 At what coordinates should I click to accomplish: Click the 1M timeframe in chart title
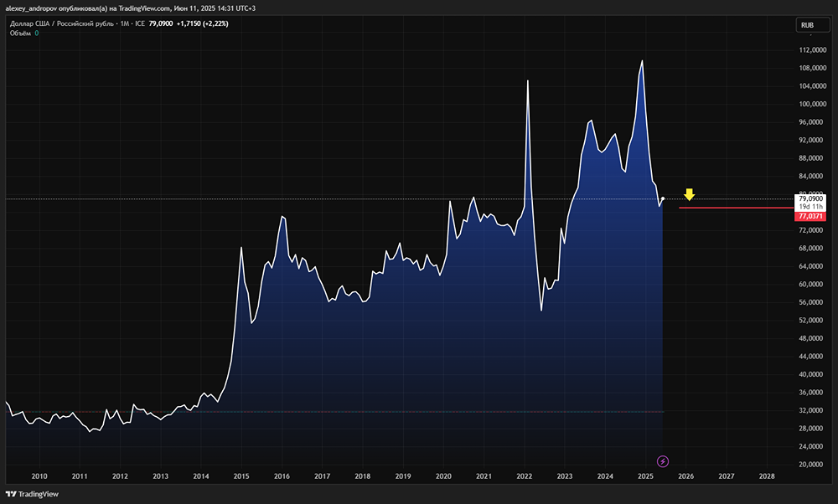click(123, 24)
